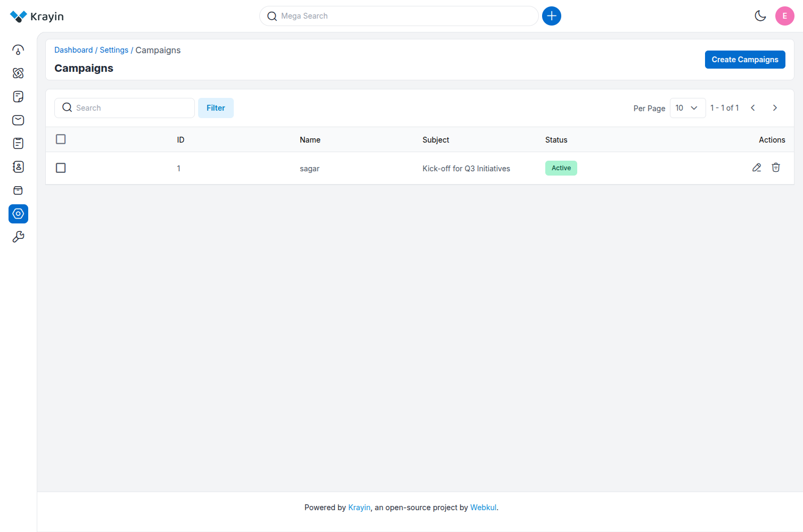
Task: Open the Configuration wrench icon in the sidebar
Action: tap(18, 237)
